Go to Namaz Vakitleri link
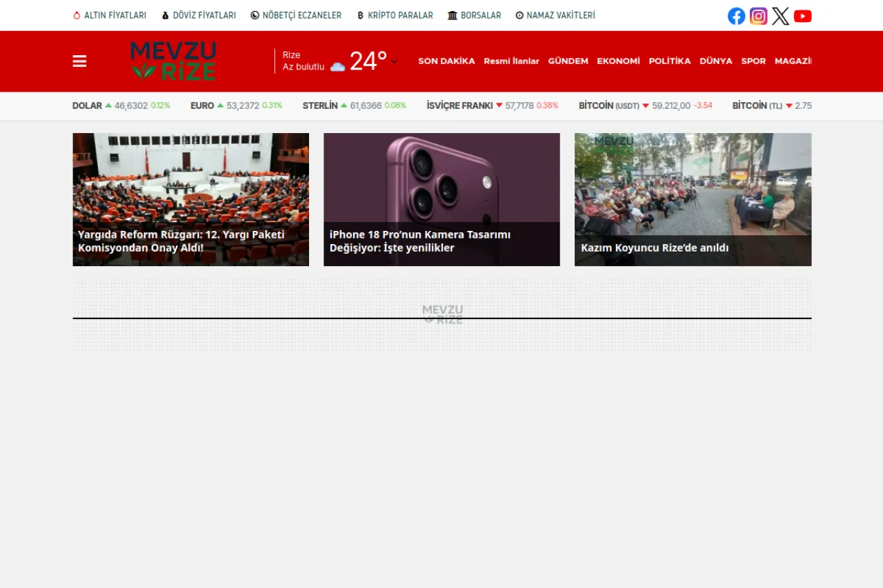The width and height of the screenshot is (883, 588). click(x=561, y=15)
